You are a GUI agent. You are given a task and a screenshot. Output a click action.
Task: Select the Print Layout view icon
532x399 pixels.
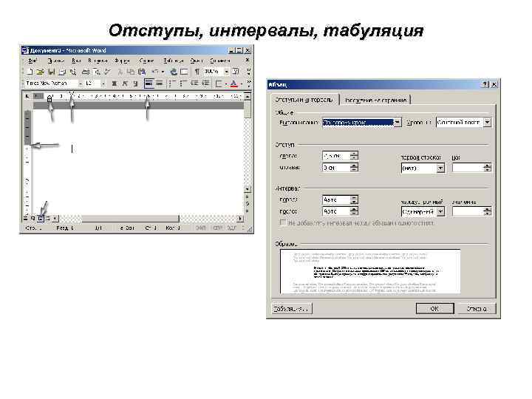[41, 218]
